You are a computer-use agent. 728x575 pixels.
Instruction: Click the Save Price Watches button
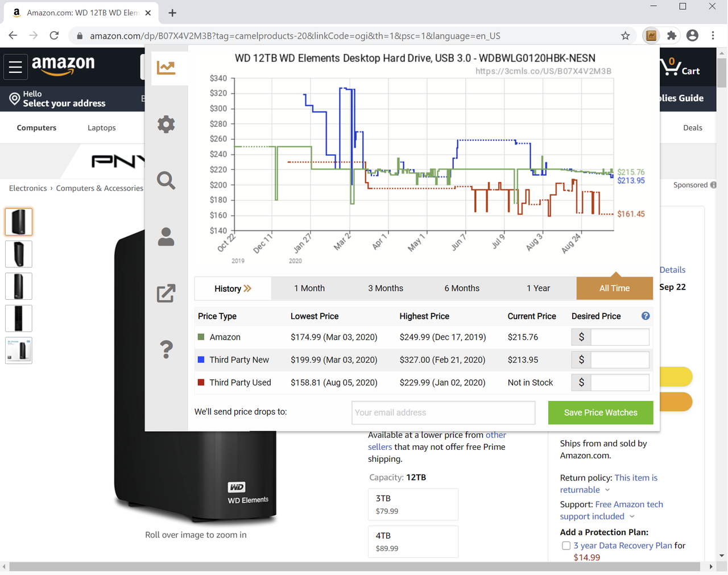[x=601, y=412]
